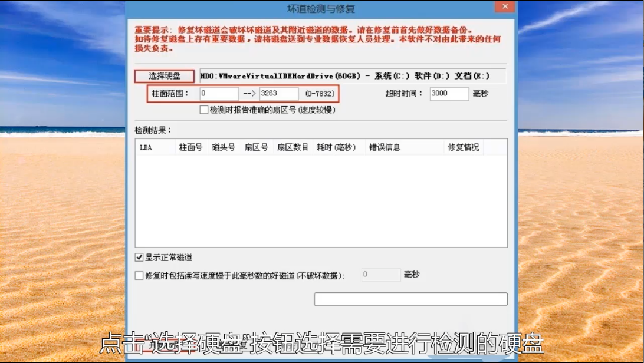Viewport: 644px width, 363px height.
Task: Click the 扇区数目 column header
Action: pyautogui.click(x=293, y=147)
